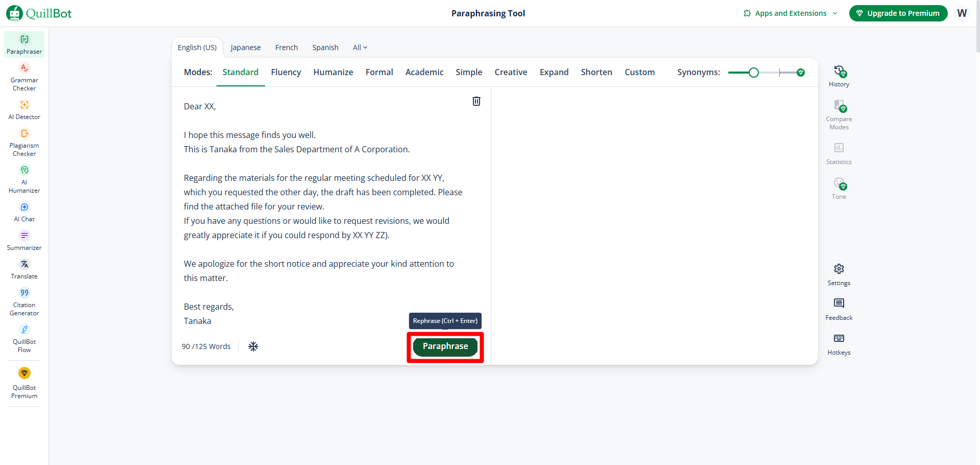Viewport: 980px width, 465px height.
Task: Click the 'Tanaka' signature line
Action: point(198,321)
